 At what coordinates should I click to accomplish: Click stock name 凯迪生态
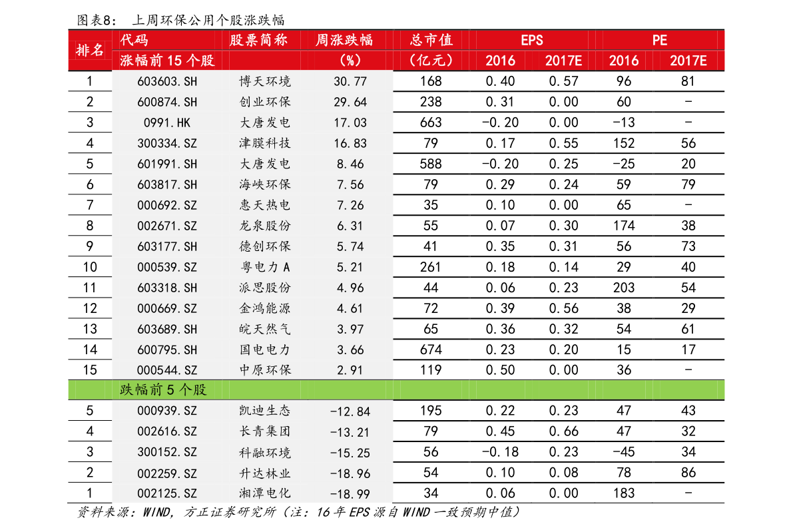[x=265, y=411]
